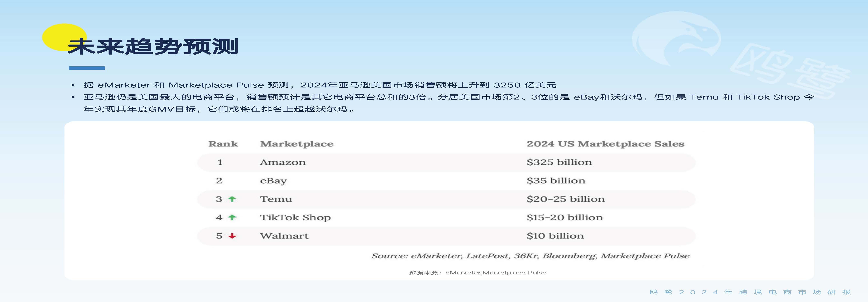Click the $15-20 billion sales value
The width and height of the screenshot is (868, 302).
pyautogui.click(x=565, y=218)
